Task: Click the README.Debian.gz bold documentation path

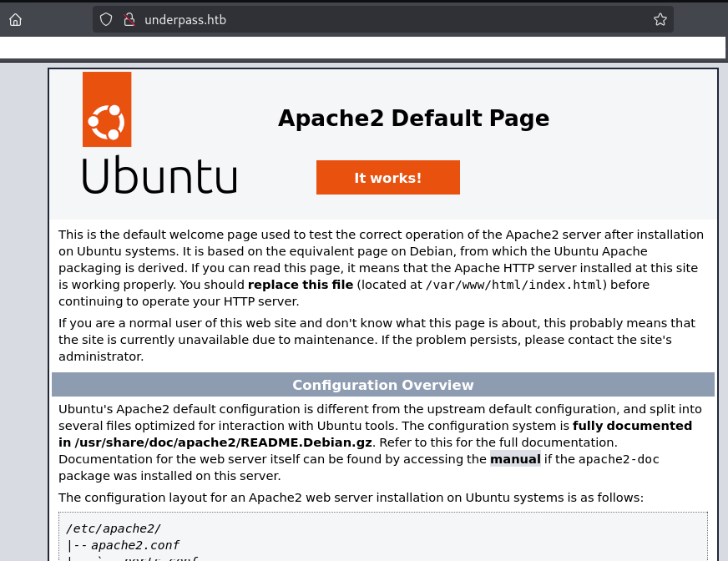Action: pos(223,442)
